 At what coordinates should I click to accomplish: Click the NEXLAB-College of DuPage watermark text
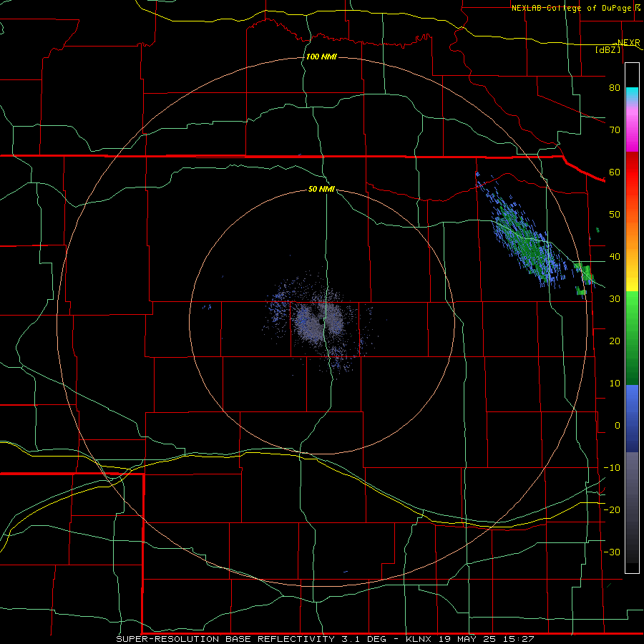[x=572, y=8]
